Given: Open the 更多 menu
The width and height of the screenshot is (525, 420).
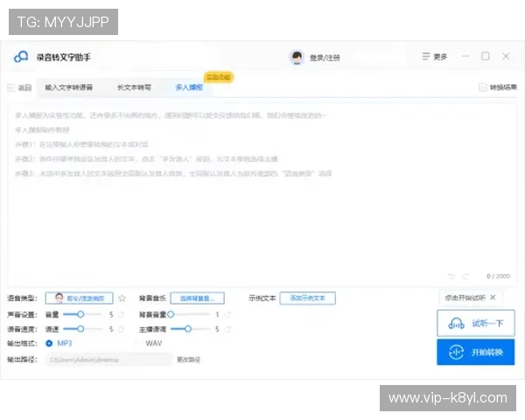Looking at the screenshot, I should point(435,57).
